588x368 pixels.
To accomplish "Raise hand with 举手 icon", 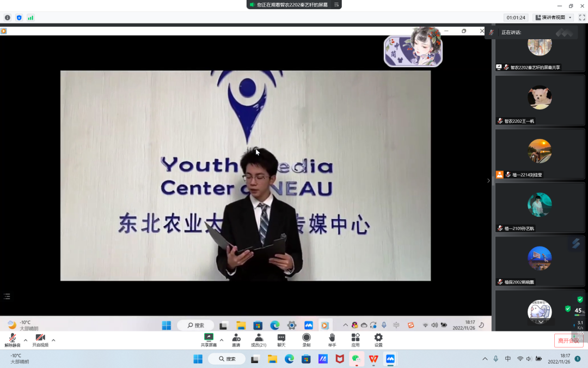I will pos(332,340).
